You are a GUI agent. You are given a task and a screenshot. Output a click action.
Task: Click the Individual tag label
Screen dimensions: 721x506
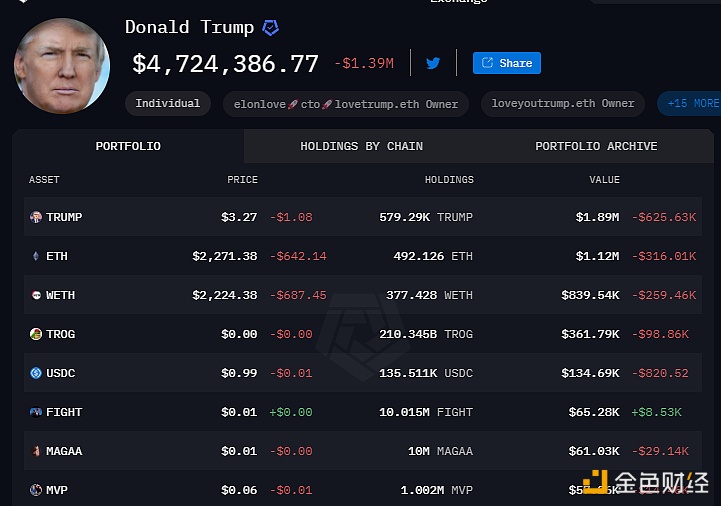[x=167, y=103]
